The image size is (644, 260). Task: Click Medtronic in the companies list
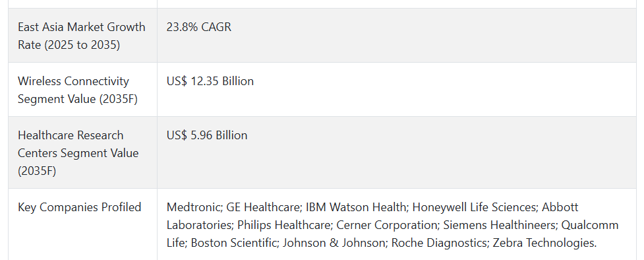193,207
